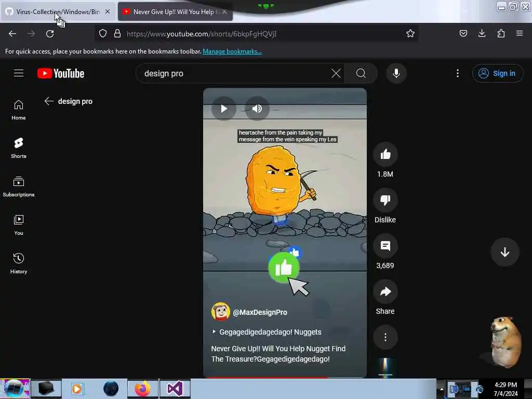This screenshot has width=532, height=399.
Task: Bookmark this page with the star icon
Action: (410, 33)
